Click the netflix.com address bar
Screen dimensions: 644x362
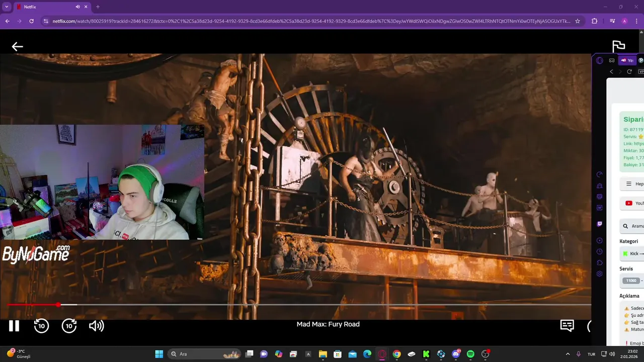coord(311,21)
